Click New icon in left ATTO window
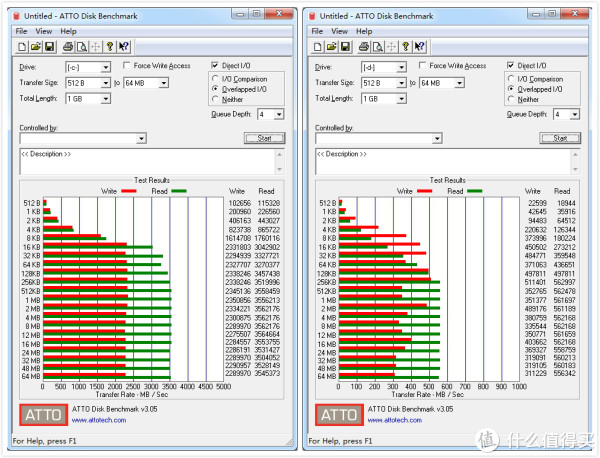Viewport: 600px width, 458px height. pyautogui.click(x=22, y=47)
